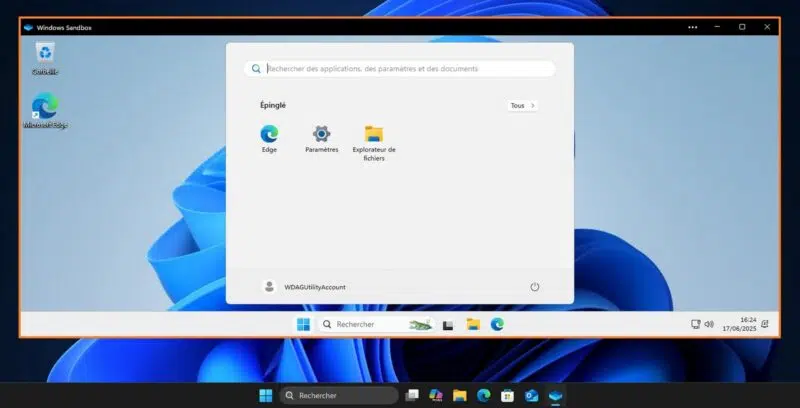Click the Start menu search field
Viewport: 800px width, 408px height.
[x=400, y=69]
